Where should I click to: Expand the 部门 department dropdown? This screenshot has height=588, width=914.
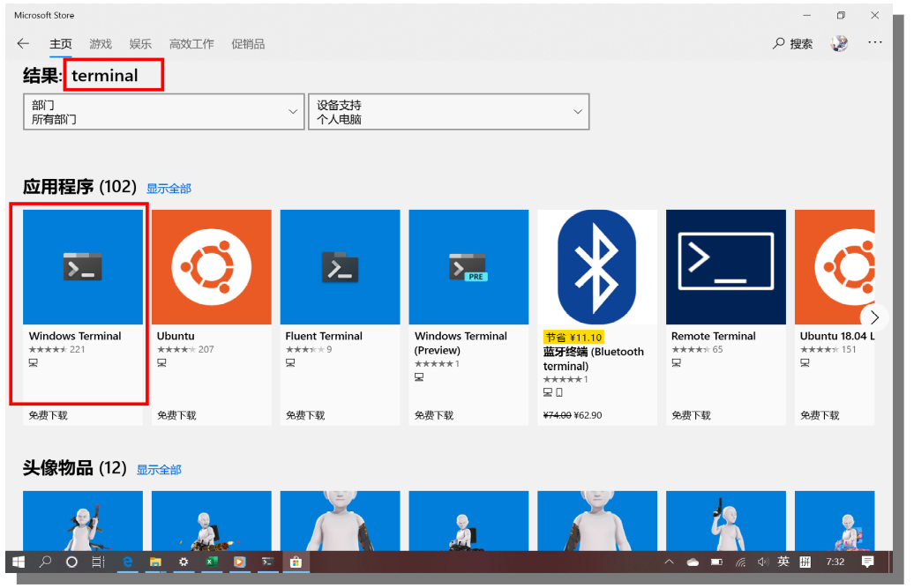tap(163, 112)
